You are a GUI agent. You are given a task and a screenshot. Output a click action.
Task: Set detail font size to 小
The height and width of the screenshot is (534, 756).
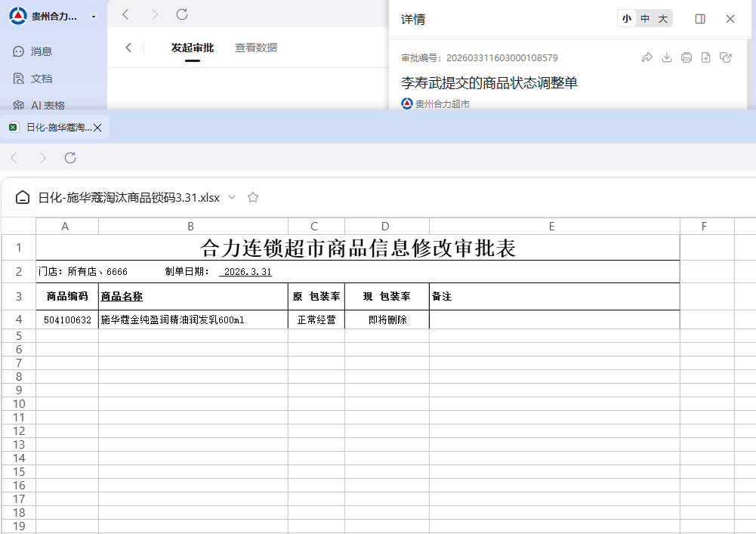coord(627,19)
